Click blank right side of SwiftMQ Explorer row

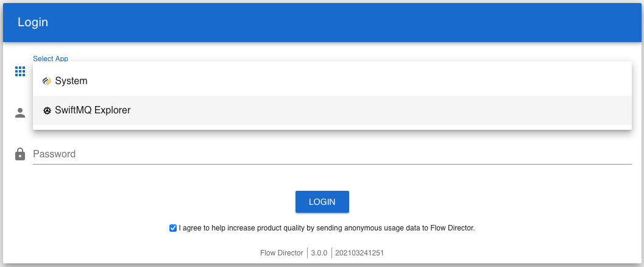(426, 110)
